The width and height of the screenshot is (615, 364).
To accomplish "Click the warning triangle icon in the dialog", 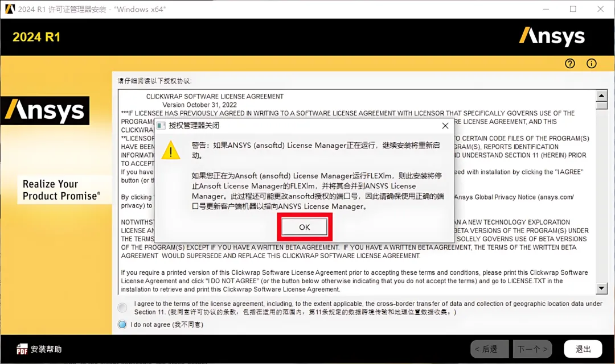I will click(171, 151).
